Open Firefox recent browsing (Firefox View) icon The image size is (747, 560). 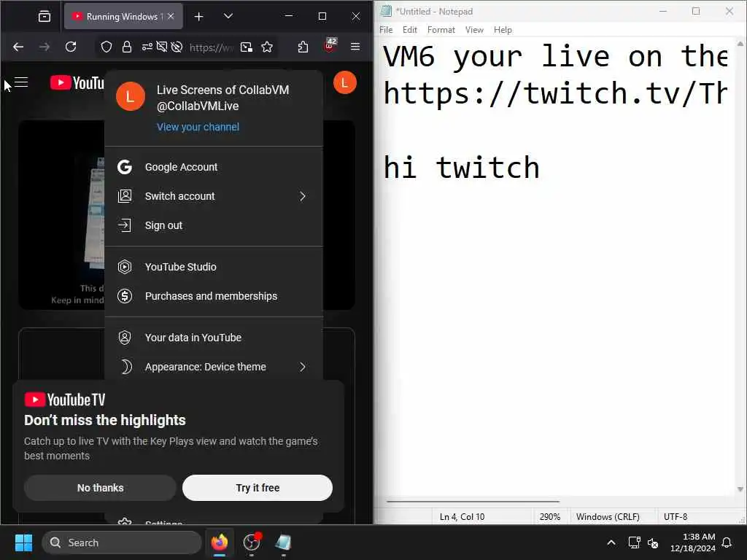(x=44, y=17)
